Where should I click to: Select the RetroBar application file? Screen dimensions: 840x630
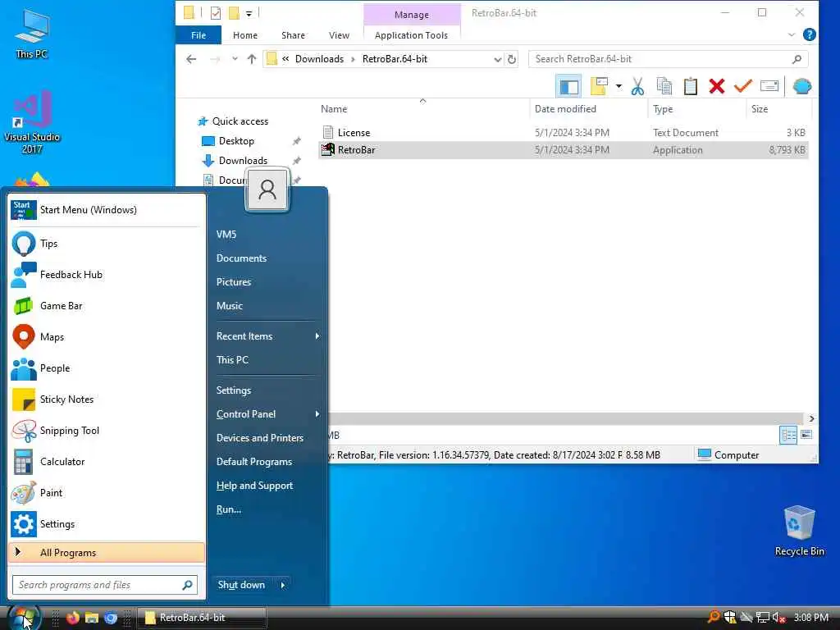563,150
